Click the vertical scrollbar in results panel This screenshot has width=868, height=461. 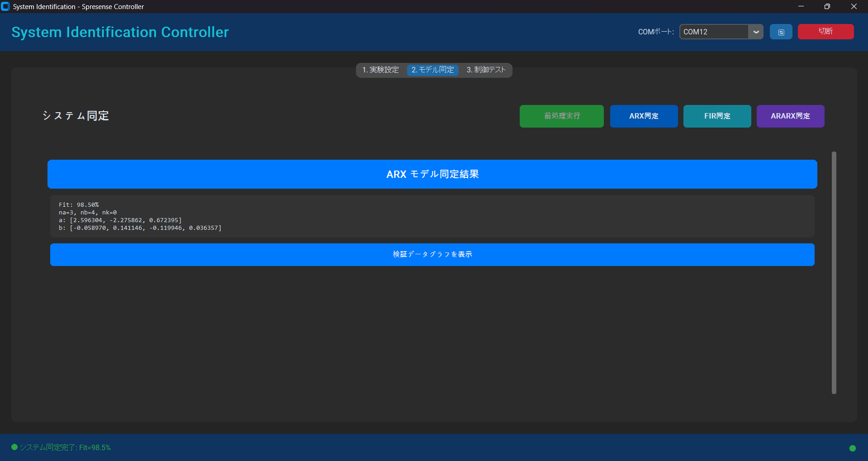point(834,272)
